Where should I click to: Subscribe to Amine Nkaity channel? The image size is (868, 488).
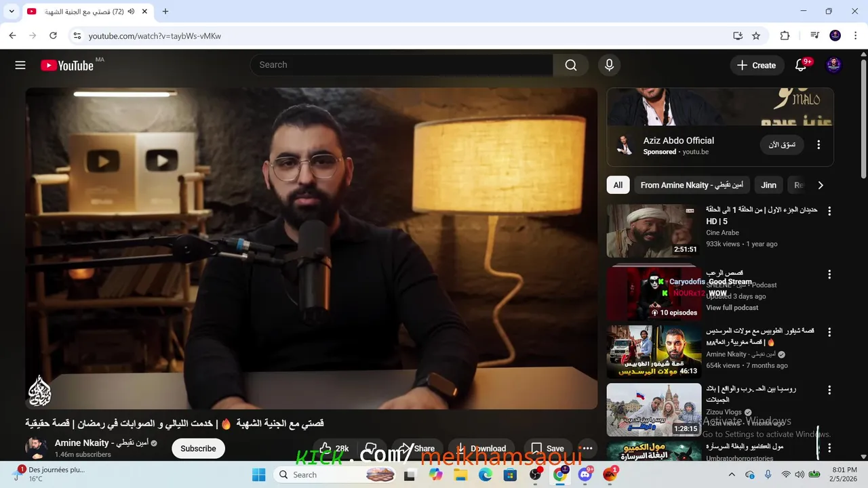(198, 449)
